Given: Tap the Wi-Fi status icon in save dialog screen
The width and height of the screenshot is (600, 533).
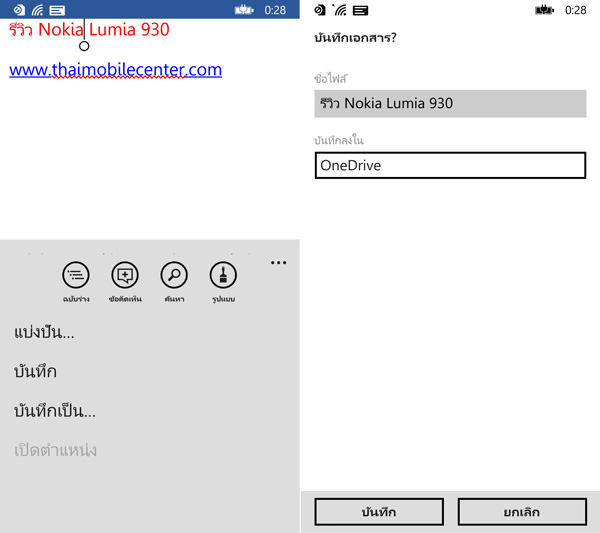Looking at the screenshot, I should tap(340, 10).
